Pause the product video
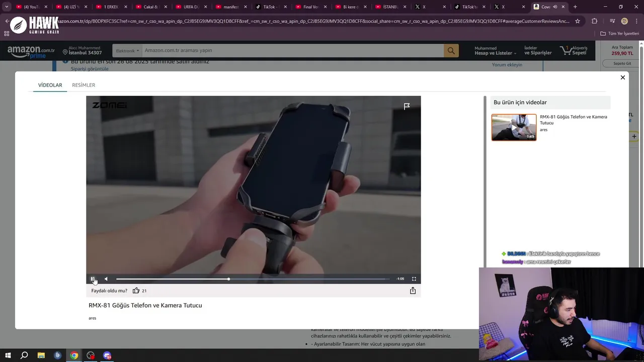 click(x=93, y=279)
